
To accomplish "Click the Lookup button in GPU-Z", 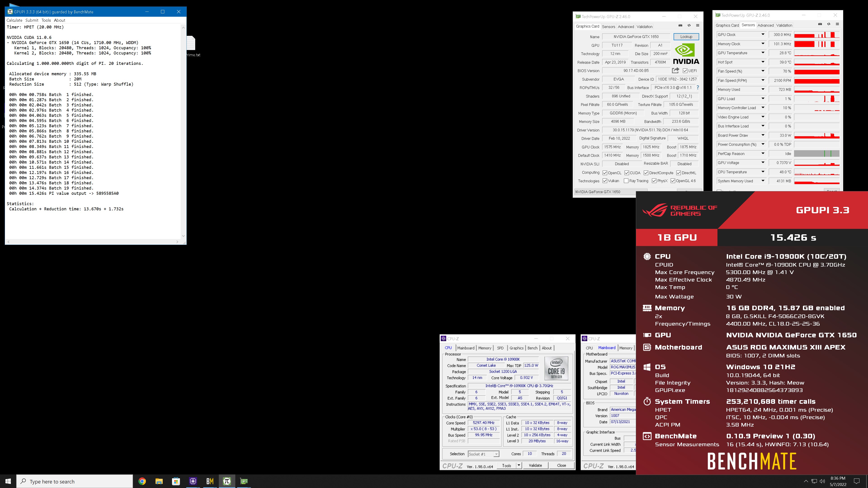I will pyautogui.click(x=686, y=37).
